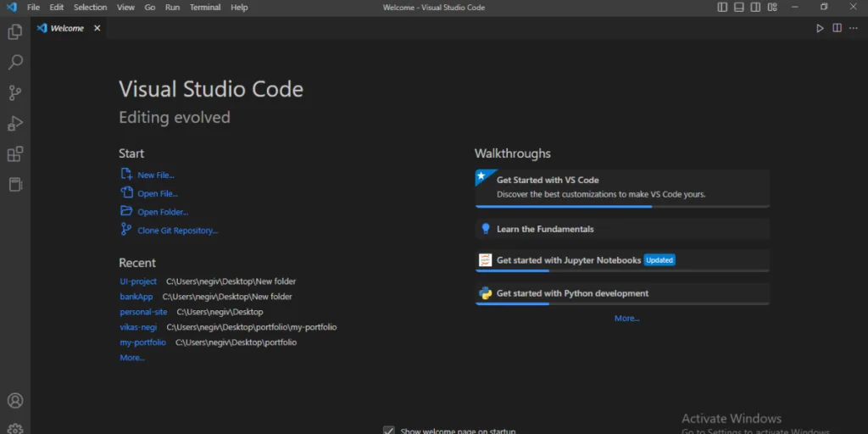Click the lightbulb icon on Learn the Fundamentals
The height and width of the screenshot is (434, 868).
tap(486, 229)
